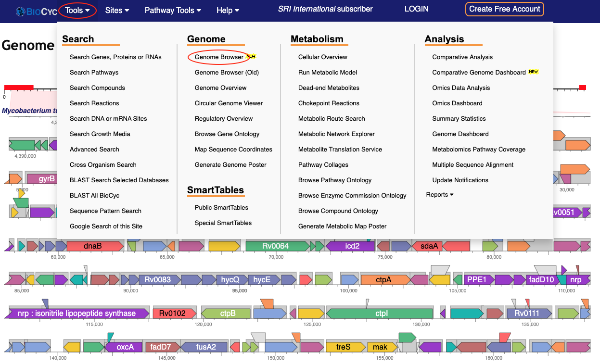This screenshot has width=600, height=364.
Task: Click the Create Free Account button
Action: point(504,9)
